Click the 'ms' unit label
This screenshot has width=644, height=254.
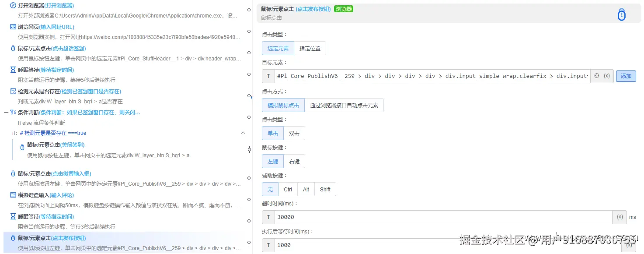pyautogui.click(x=632, y=217)
